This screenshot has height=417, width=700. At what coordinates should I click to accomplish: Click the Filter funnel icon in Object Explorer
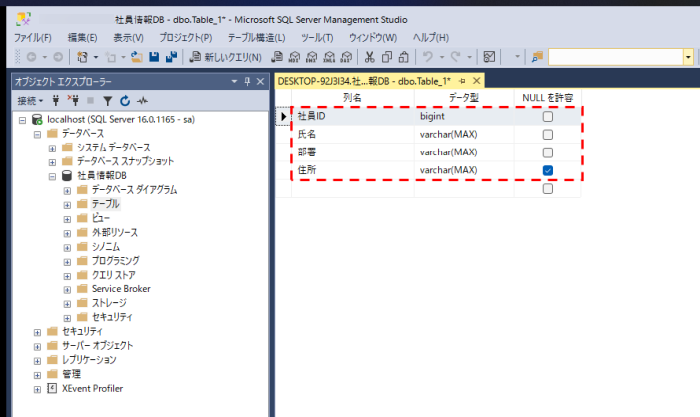108,101
